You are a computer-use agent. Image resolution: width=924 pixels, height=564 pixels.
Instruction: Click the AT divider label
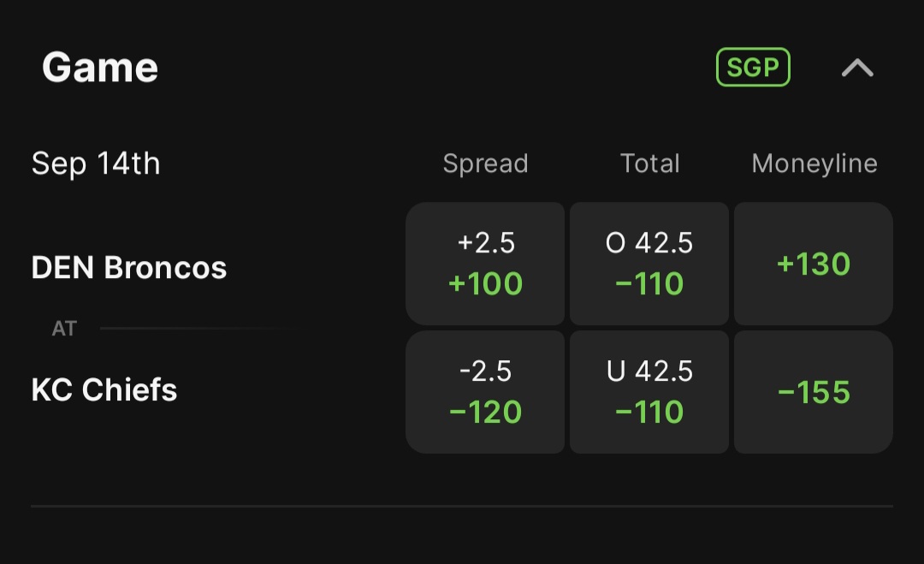[64, 329]
